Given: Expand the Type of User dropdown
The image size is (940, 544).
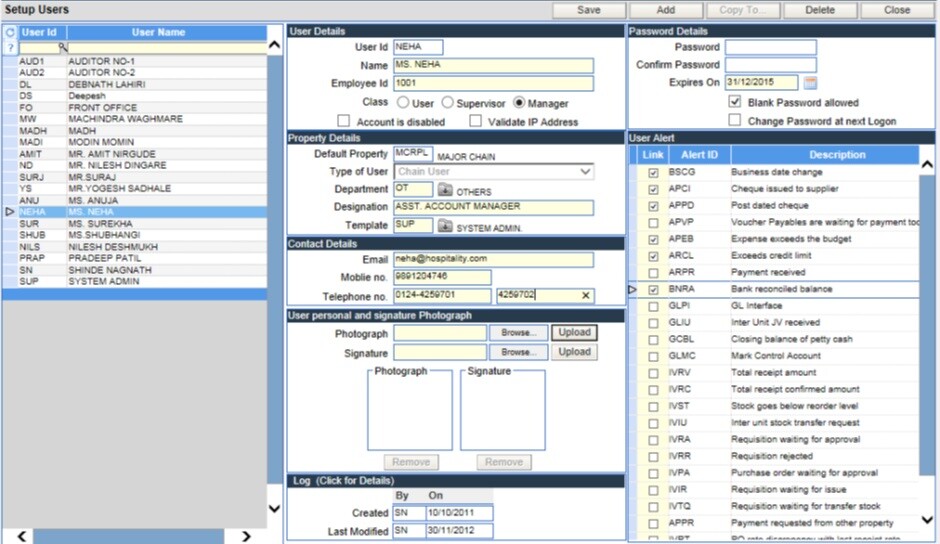Looking at the screenshot, I should 585,172.
